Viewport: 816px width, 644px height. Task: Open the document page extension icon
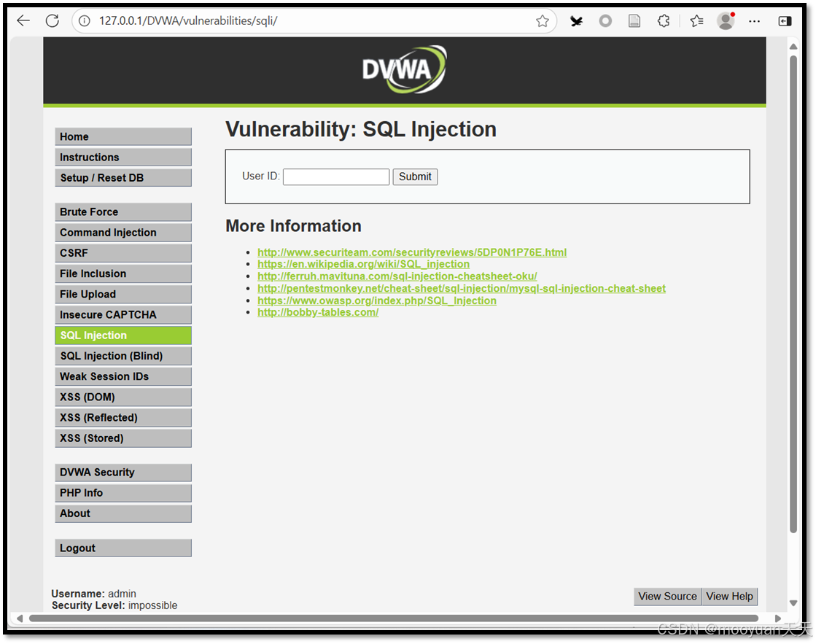pos(634,21)
